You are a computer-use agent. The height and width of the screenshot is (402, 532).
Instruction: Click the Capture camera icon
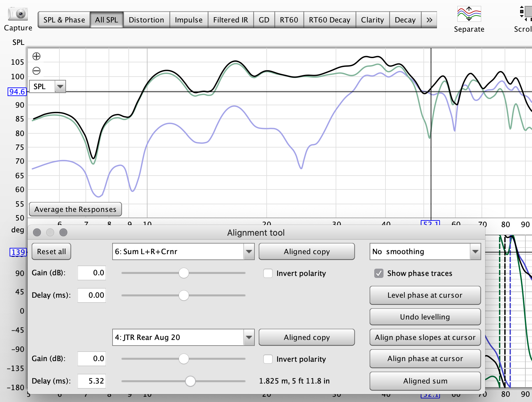18,14
